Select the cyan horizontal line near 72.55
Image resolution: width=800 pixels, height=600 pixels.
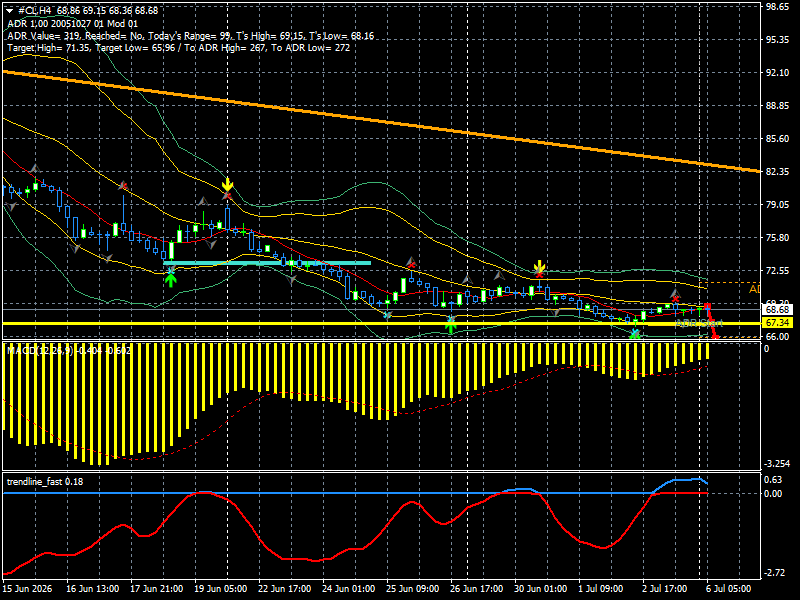point(267,263)
